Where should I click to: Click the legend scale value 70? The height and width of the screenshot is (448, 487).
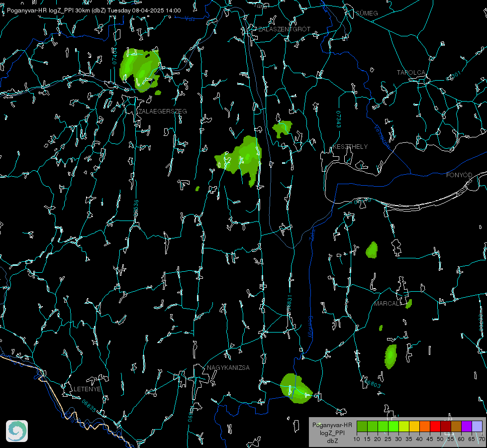click(x=482, y=439)
